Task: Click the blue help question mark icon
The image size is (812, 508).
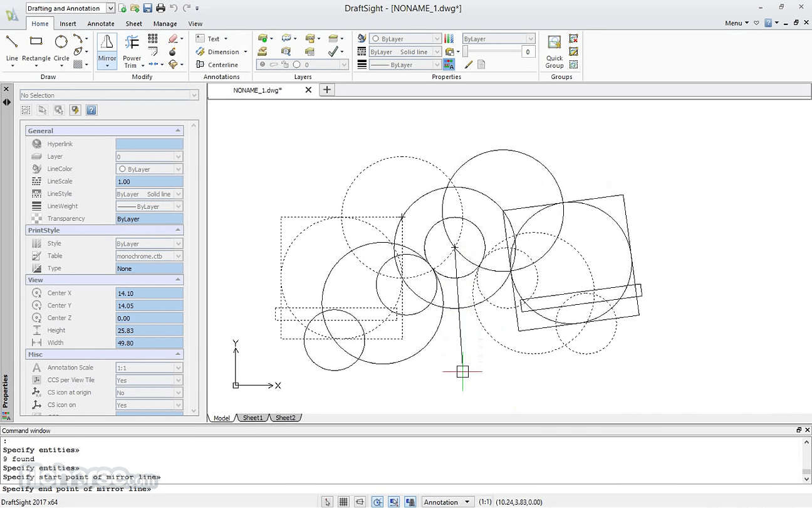Action: pyautogui.click(x=91, y=110)
